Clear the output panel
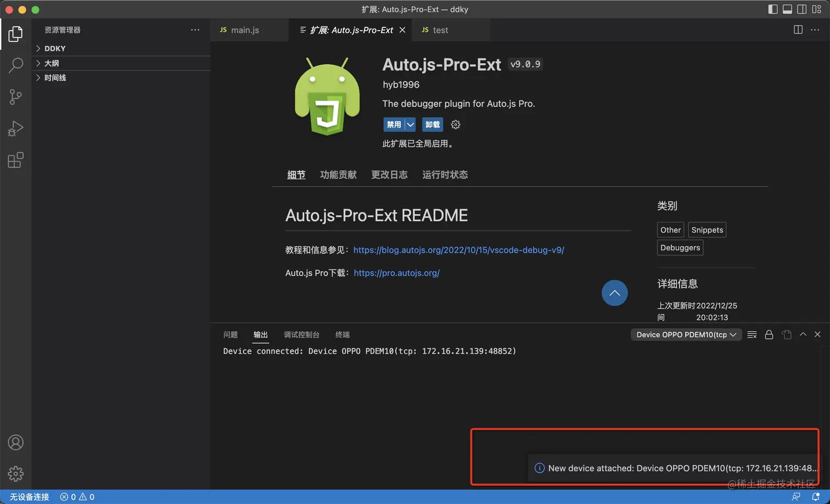The image size is (830, 504). point(752,334)
